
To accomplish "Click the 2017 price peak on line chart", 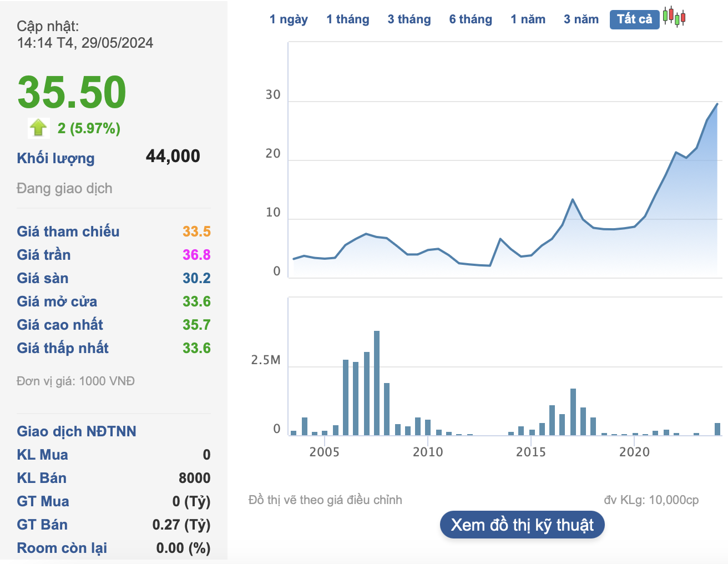I will (x=573, y=199).
